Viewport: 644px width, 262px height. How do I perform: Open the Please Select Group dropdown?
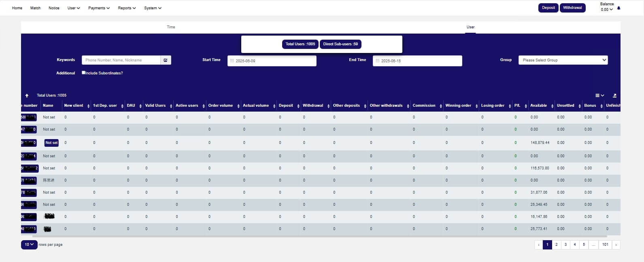coord(563,60)
